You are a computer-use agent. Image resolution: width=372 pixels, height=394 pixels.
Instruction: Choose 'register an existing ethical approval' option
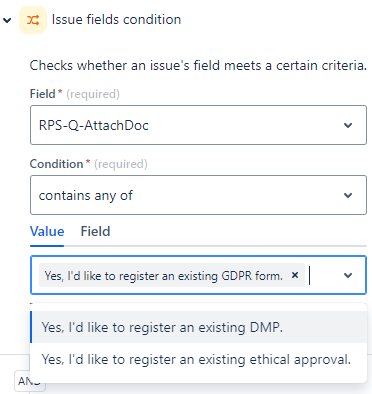click(x=198, y=359)
